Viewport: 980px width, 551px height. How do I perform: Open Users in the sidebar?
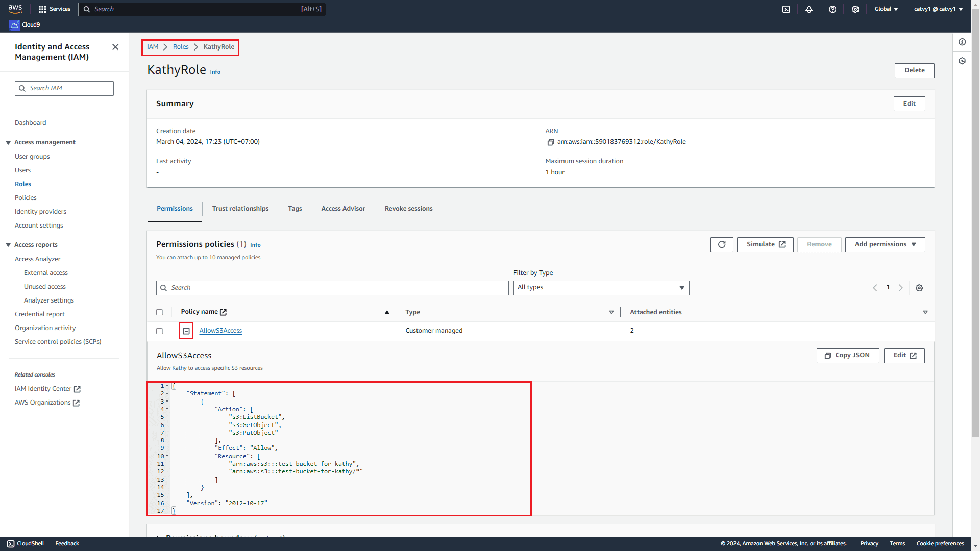click(22, 170)
